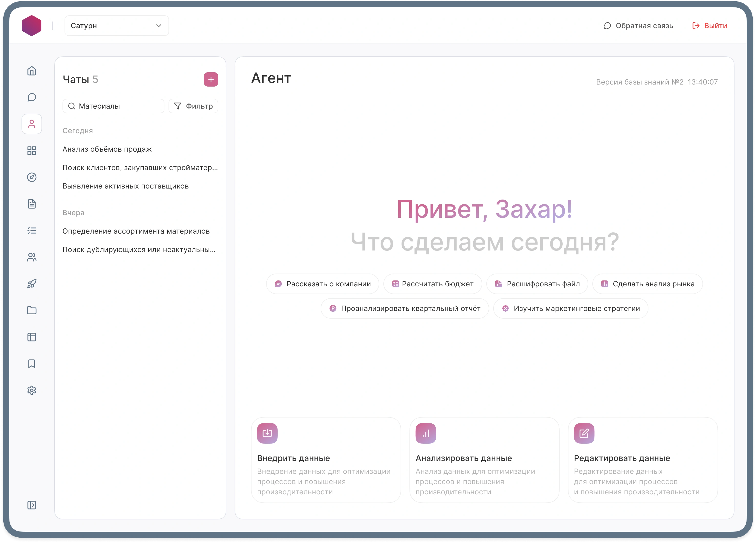
Task: Open the chat bubble sidebar icon
Action: tap(32, 97)
